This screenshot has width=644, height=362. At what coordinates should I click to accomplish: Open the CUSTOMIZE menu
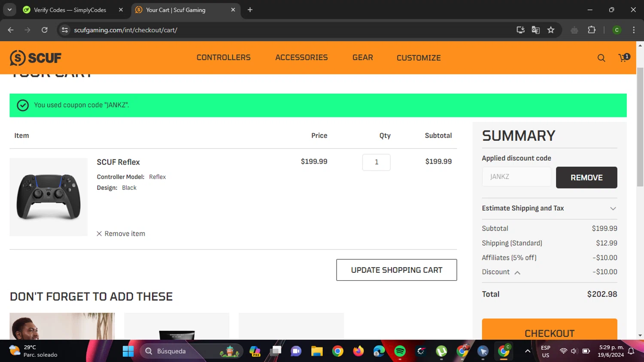click(419, 58)
